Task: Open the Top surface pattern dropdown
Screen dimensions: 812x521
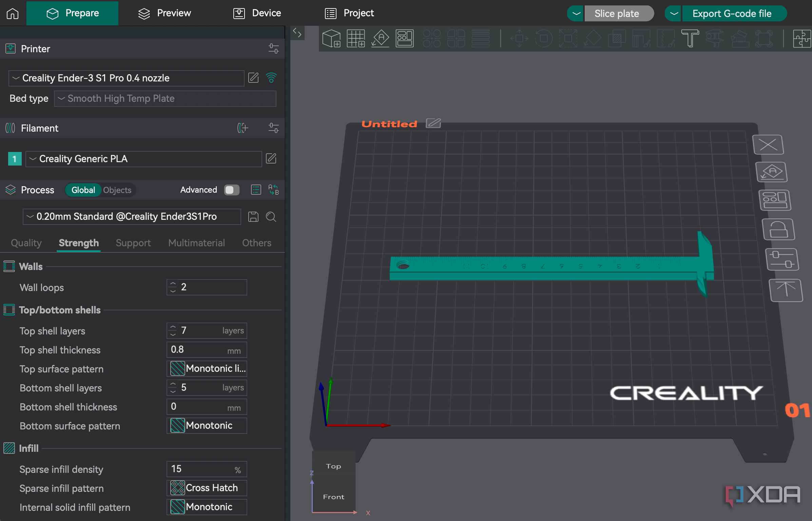Action: point(207,369)
